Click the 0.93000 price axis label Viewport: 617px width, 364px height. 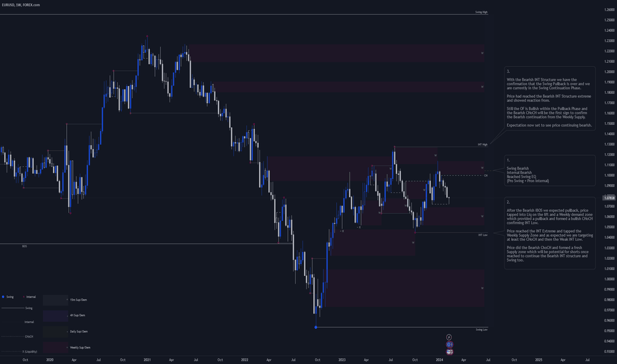[610, 351]
